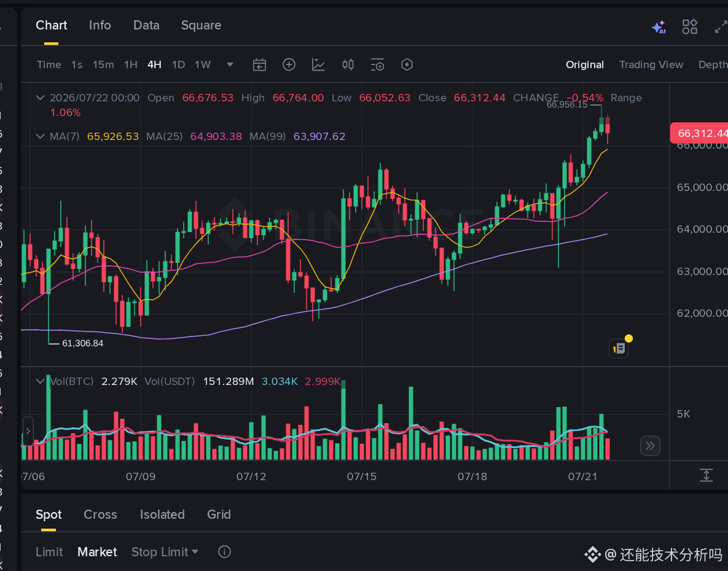Open the chart layout grid icon
Screen dimensions: 728x571
click(x=689, y=27)
